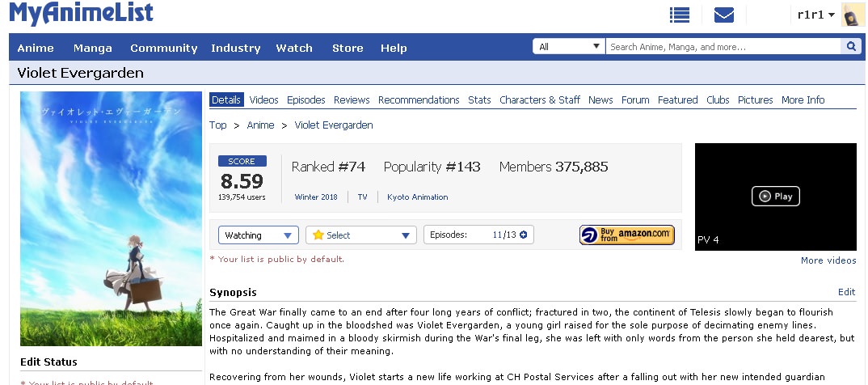The image size is (868, 385).
Task: Open the Community menu
Action: click(x=164, y=49)
